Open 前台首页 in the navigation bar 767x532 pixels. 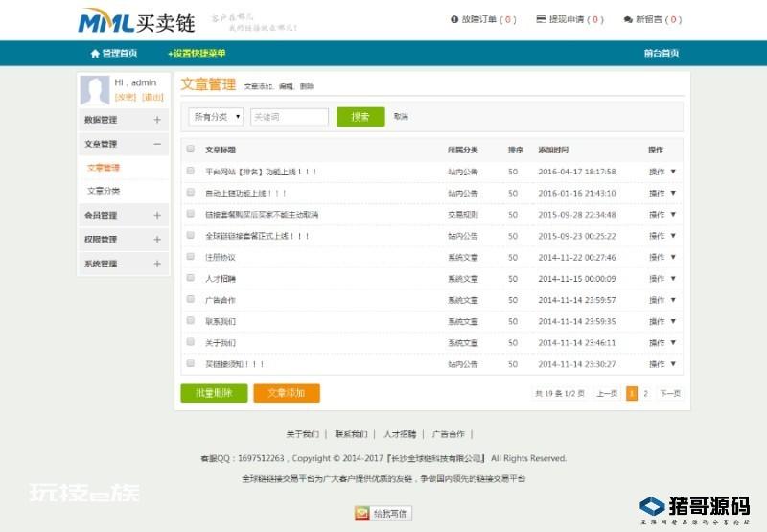coord(661,54)
